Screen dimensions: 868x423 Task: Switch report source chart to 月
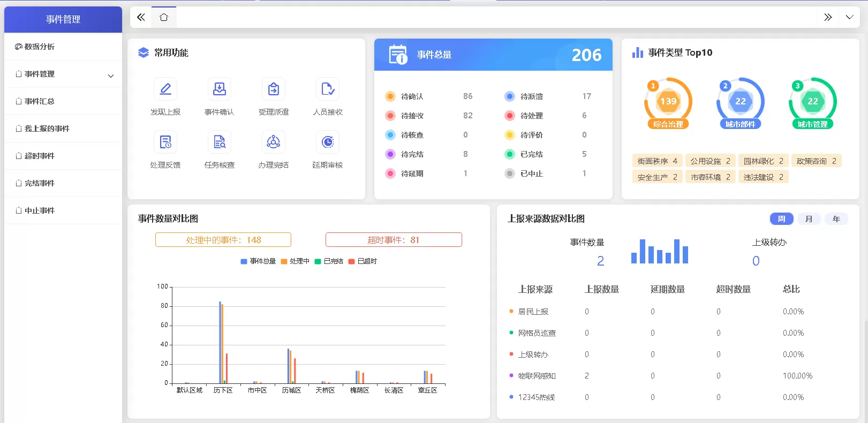click(809, 218)
